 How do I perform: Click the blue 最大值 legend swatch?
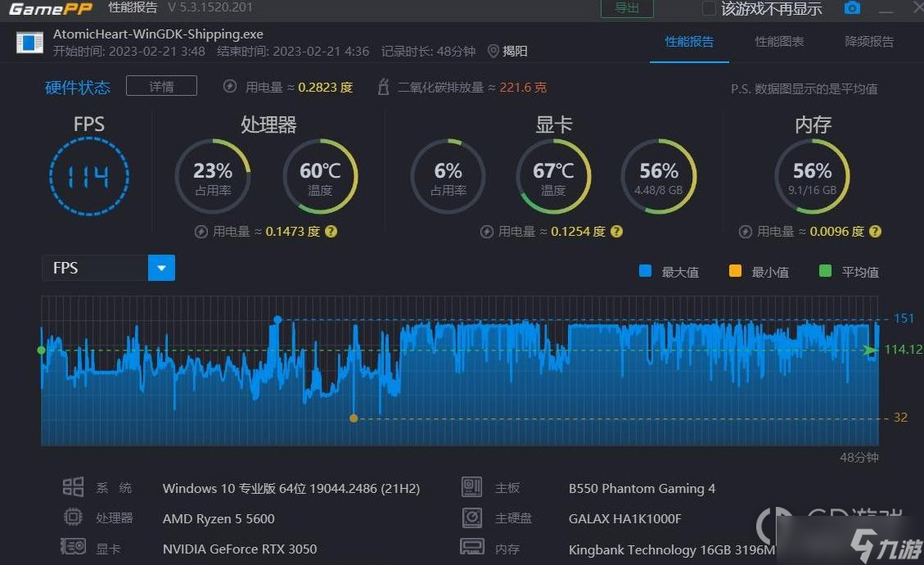[645, 271]
